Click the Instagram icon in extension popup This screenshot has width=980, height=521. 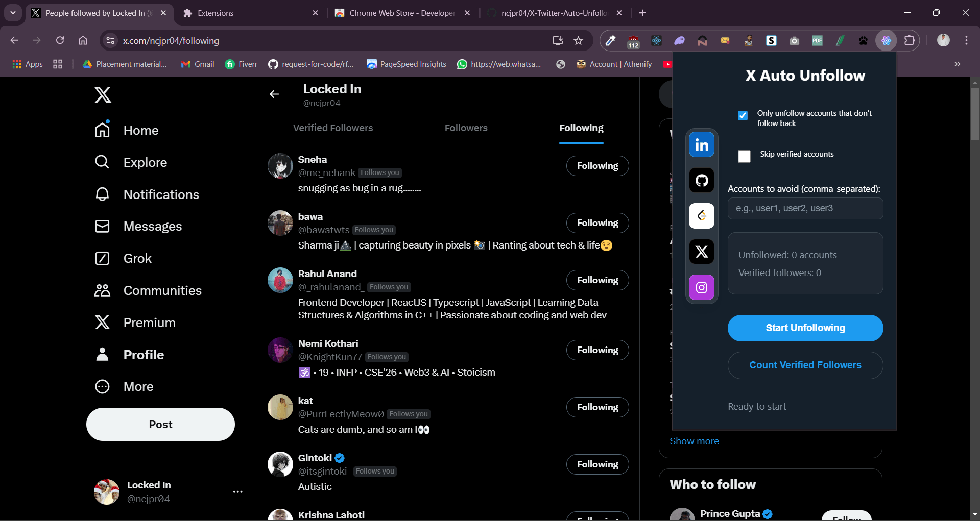[x=702, y=287]
